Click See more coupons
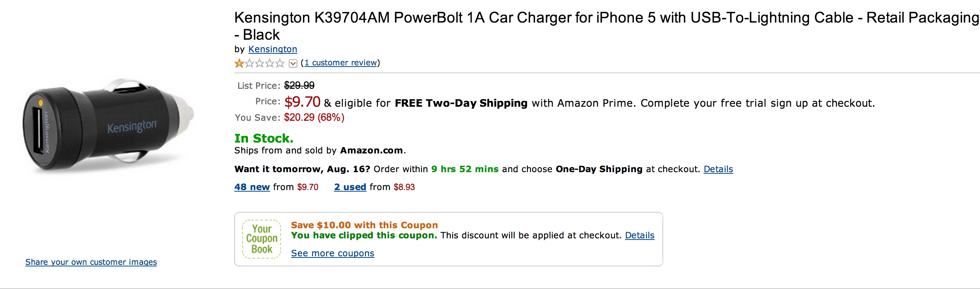 click(332, 253)
